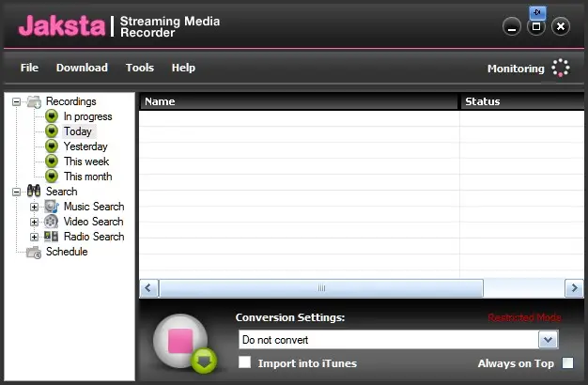Image resolution: width=588 pixels, height=385 pixels.
Task: Open the Download menu
Action: 82,68
